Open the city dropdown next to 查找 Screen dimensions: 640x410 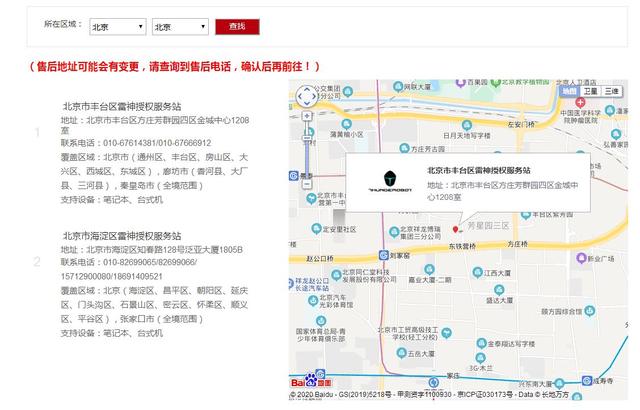pos(180,27)
